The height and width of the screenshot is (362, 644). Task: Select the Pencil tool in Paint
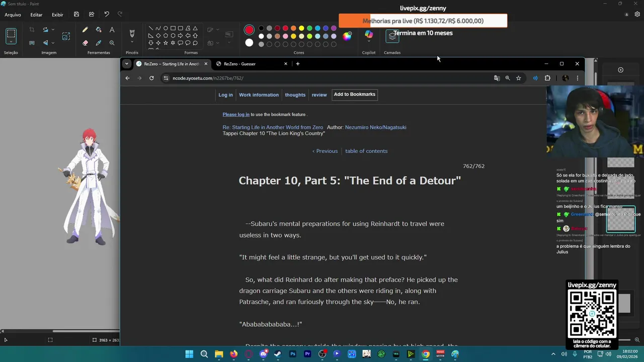(x=85, y=30)
